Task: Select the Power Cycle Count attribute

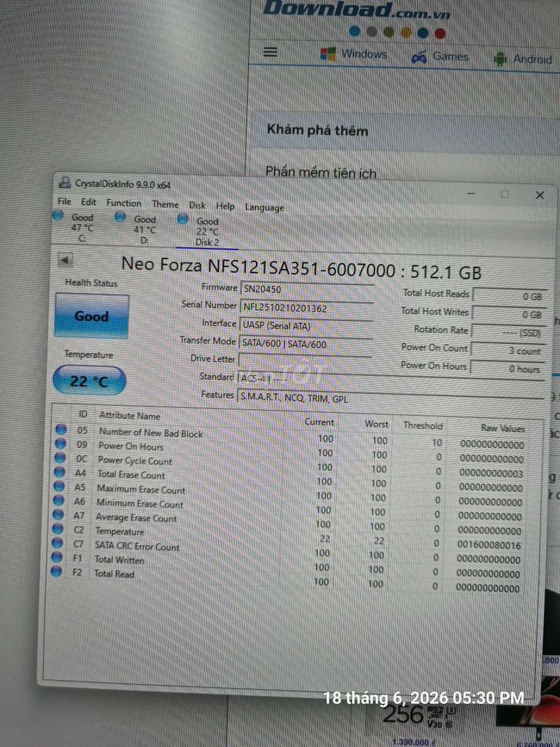Action: [x=135, y=461]
